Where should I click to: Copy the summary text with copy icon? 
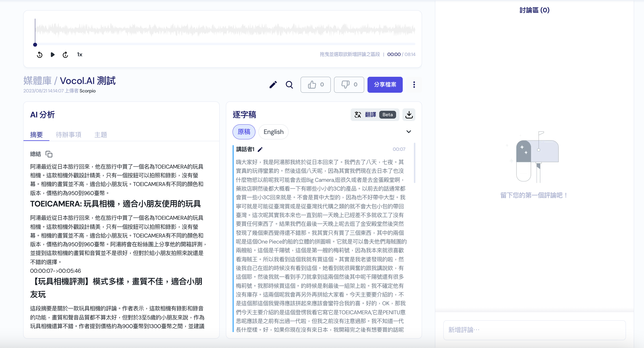click(x=49, y=154)
